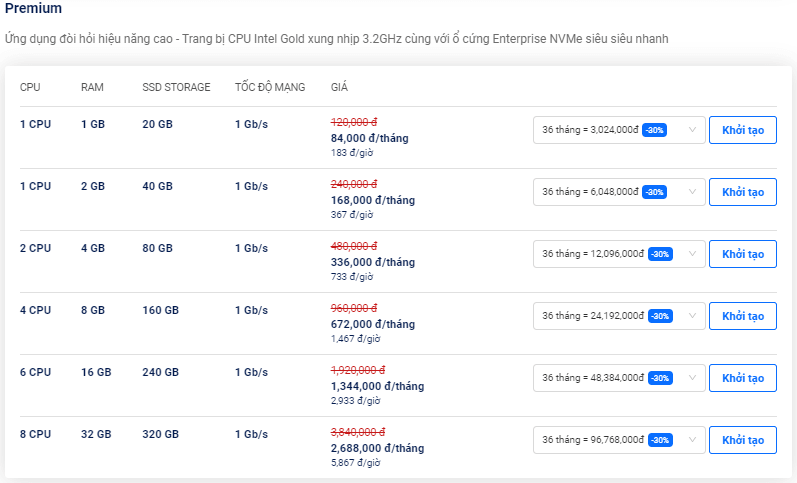Screen dimensions: 797x483
Task: Open the 36 tháng = 24,192,000đ dropdown
Action: (619, 316)
